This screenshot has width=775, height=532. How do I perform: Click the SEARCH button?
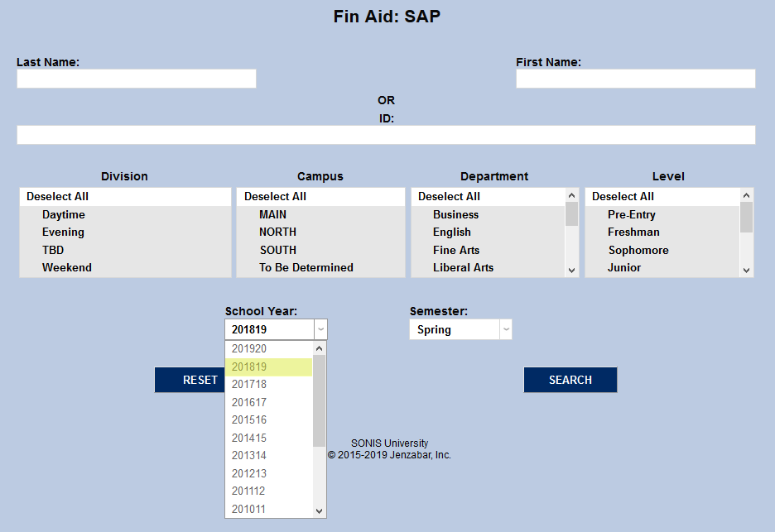coord(570,380)
